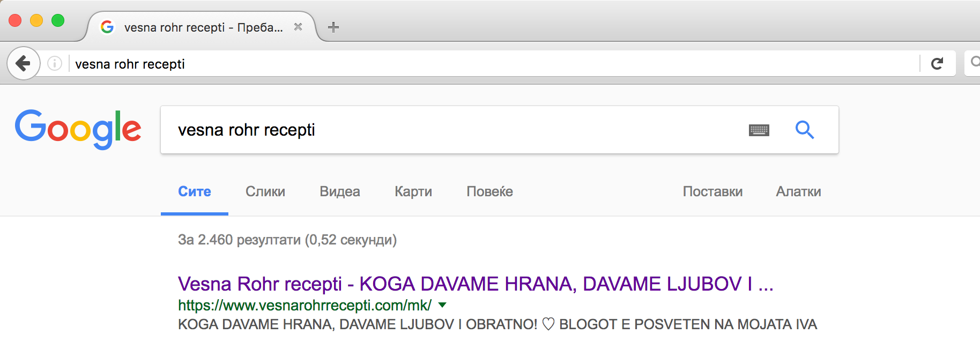The width and height of the screenshot is (980, 341).
Task: Reload the page with the refresh icon
Action: [937, 64]
